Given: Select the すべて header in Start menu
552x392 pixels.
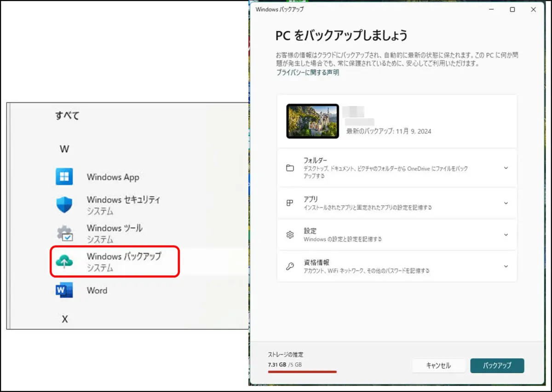Looking at the screenshot, I should [67, 115].
